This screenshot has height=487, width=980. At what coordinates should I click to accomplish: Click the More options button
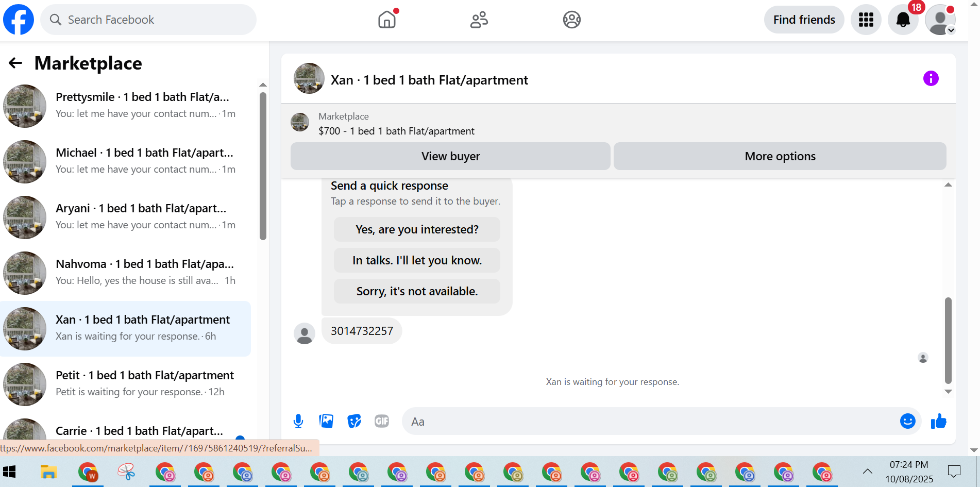[x=780, y=156]
